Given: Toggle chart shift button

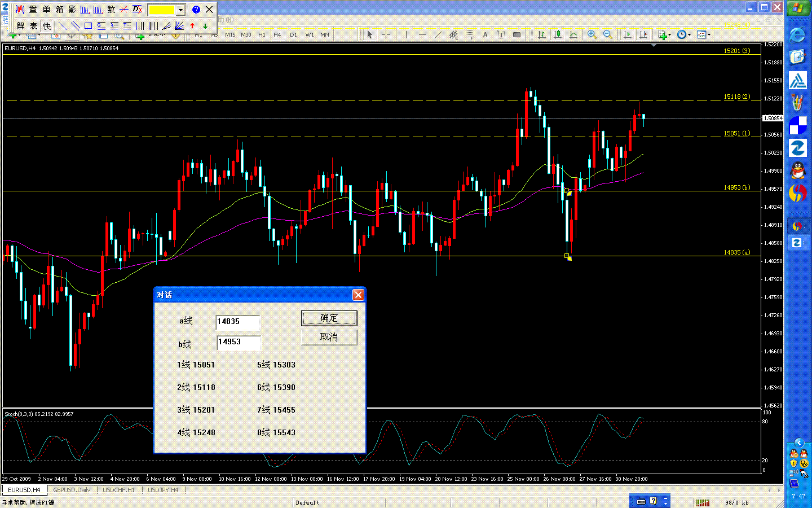Looking at the screenshot, I should pyautogui.click(x=643, y=35).
